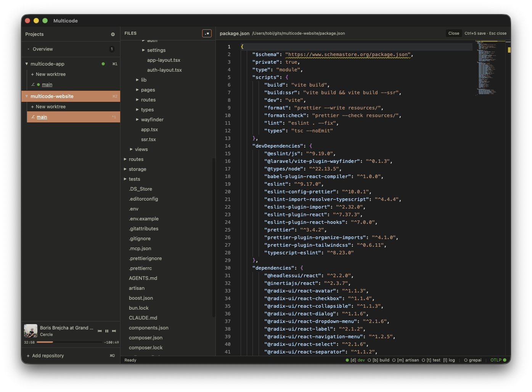Toggle the build process in status bar
532x392 pixels.
[x=378, y=360]
